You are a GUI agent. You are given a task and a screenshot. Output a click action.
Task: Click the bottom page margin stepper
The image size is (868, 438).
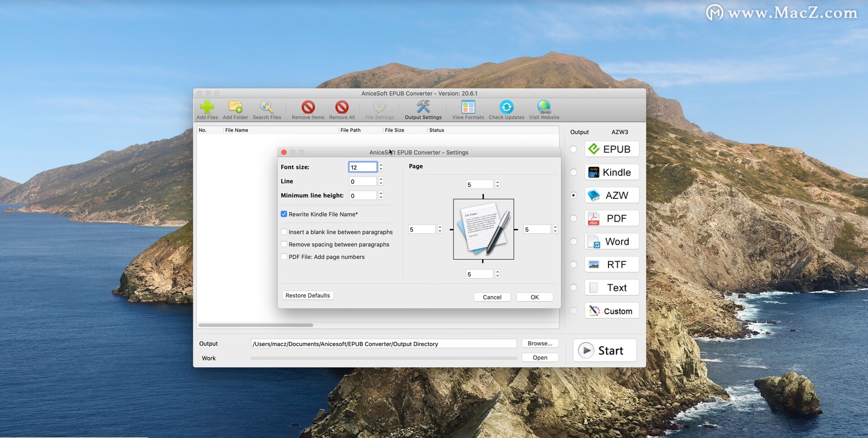(498, 274)
